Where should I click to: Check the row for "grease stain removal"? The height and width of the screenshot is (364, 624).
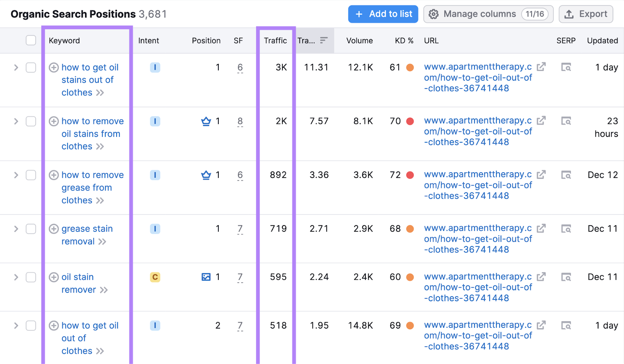click(31, 229)
